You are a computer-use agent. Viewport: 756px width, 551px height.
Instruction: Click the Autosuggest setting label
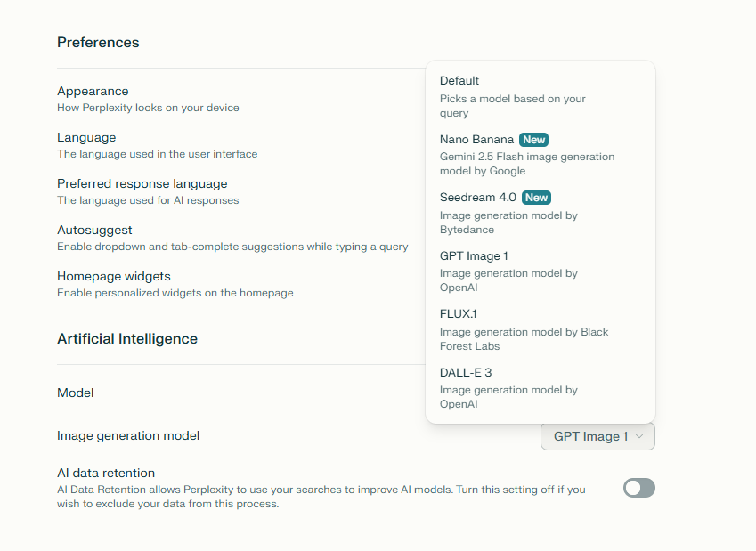pos(94,230)
